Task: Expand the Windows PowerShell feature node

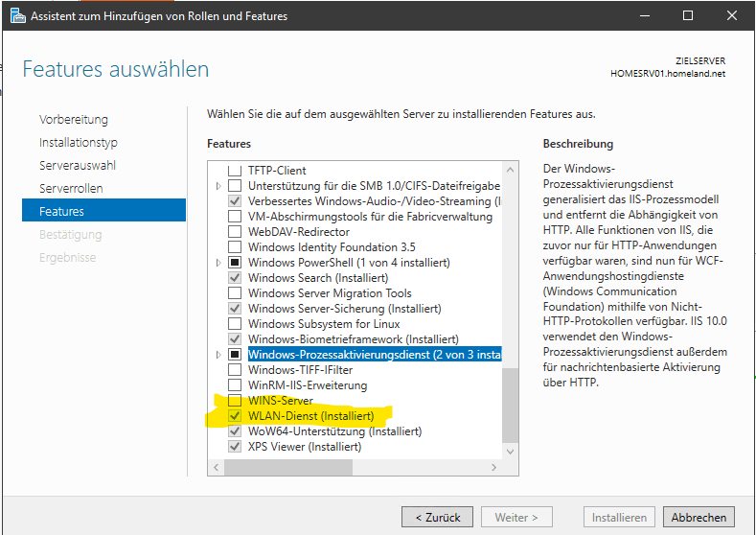Action: coord(218,262)
